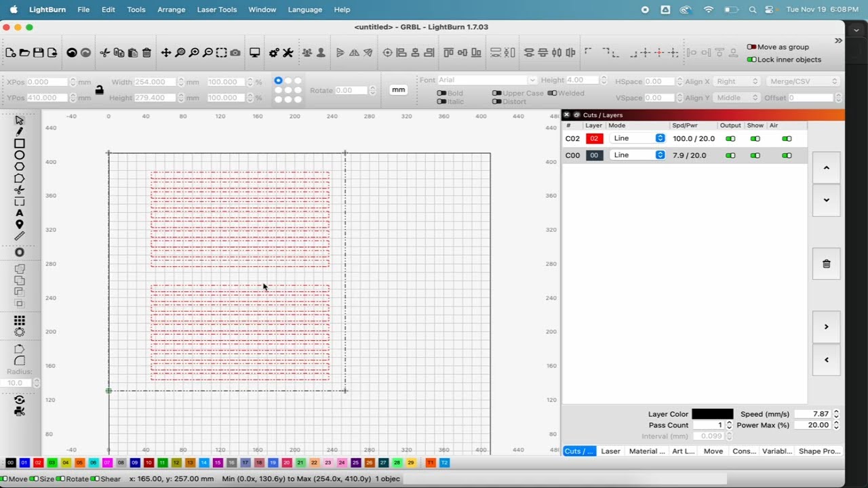This screenshot has height=488, width=868.
Task: Click the Preview monitor icon
Action: coord(255,53)
